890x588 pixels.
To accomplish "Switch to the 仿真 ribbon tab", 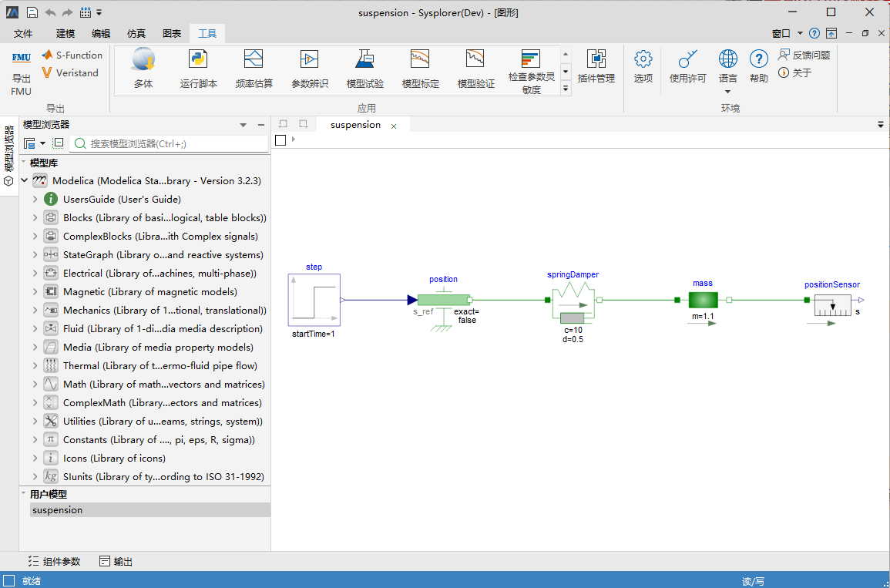I will 136,33.
